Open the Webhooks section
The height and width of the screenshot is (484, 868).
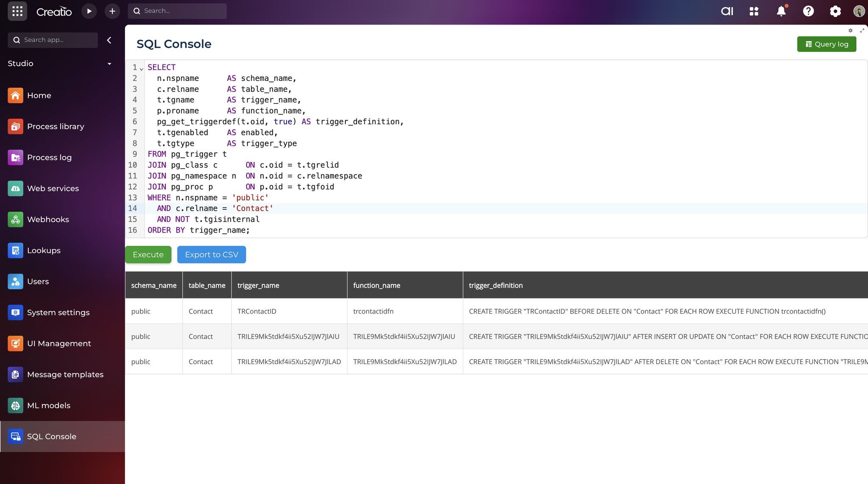(48, 220)
